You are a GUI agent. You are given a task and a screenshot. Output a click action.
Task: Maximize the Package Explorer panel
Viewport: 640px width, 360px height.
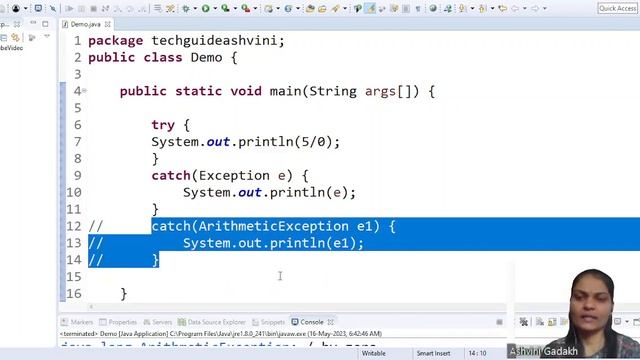[45, 24]
